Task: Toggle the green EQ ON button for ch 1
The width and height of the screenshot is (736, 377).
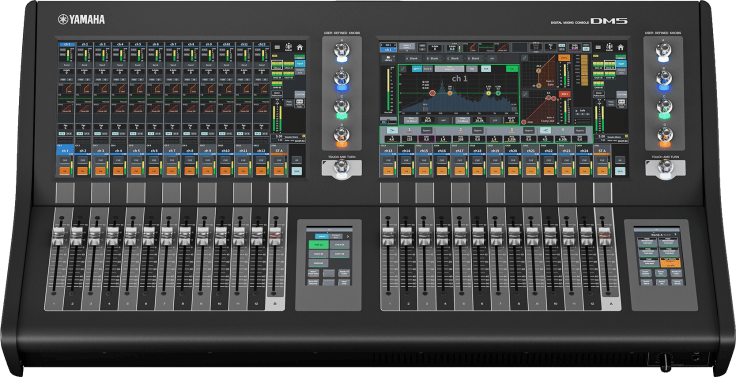Action: point(513,69)
